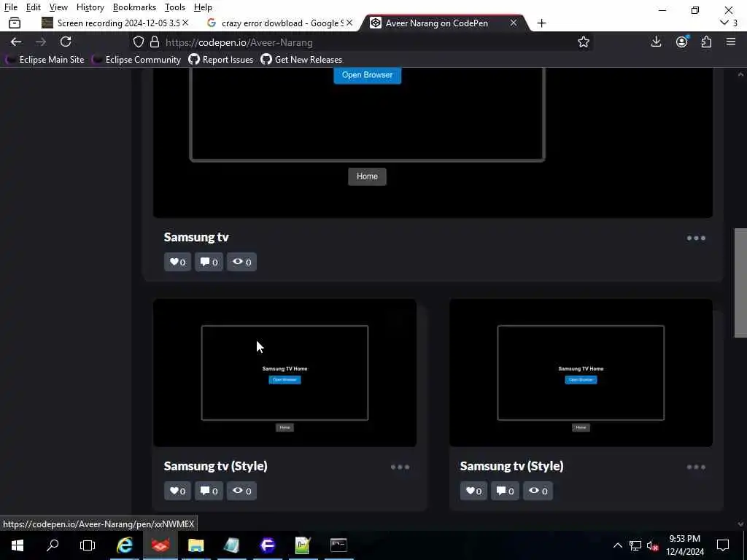
Task: View comments on Samsung tv pen
Action: click(209, 262)
